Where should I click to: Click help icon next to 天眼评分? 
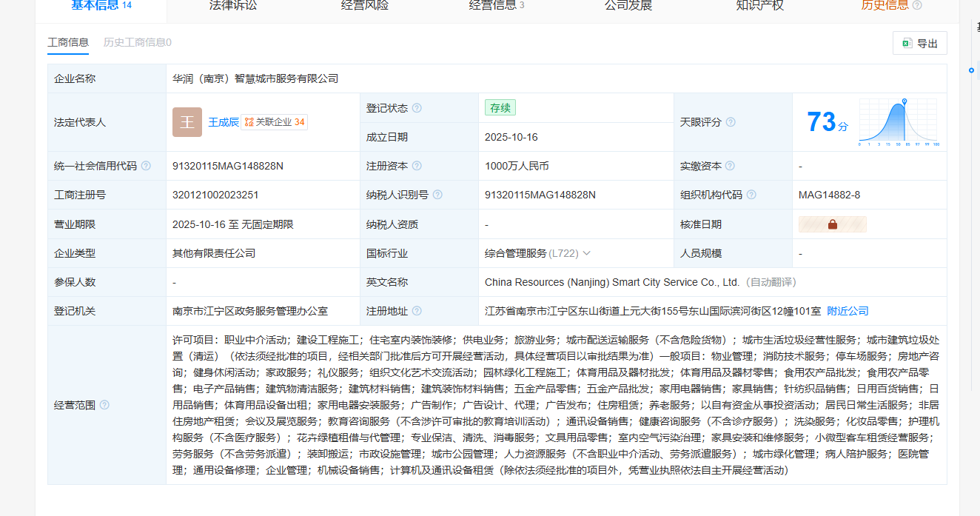pos(731,122)
